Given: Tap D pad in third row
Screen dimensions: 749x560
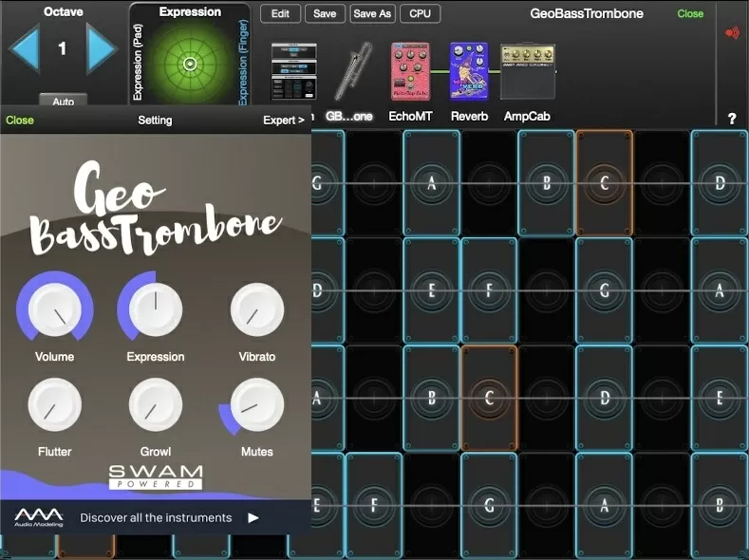Looking at the screenshot, I should (x=605, y=398).
